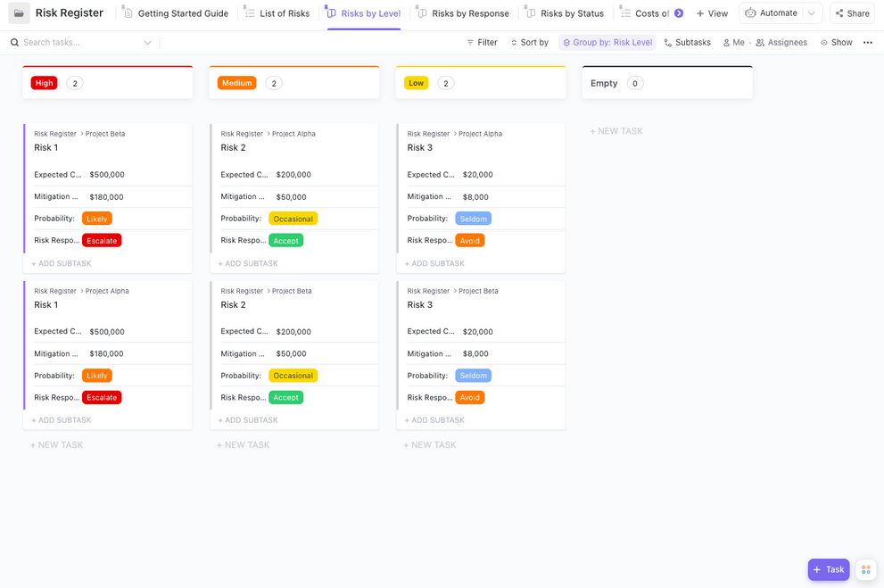
Task: Toggle the Me filter
Action: click(733, 42)
